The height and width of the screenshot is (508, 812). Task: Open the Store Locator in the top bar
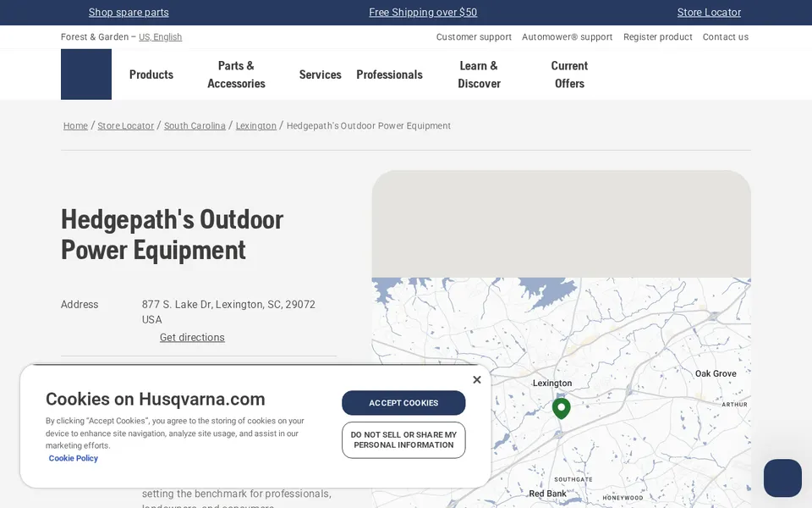(709, 13)
